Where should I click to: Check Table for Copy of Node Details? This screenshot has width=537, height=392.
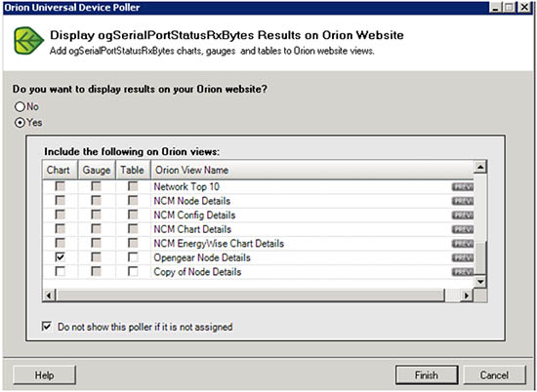click(x=133, y=272)
